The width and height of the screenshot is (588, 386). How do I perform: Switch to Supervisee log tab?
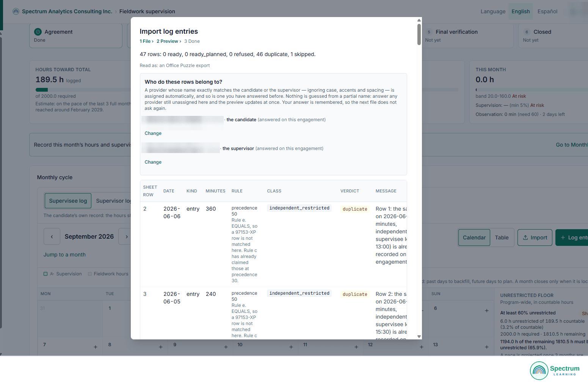68,201
